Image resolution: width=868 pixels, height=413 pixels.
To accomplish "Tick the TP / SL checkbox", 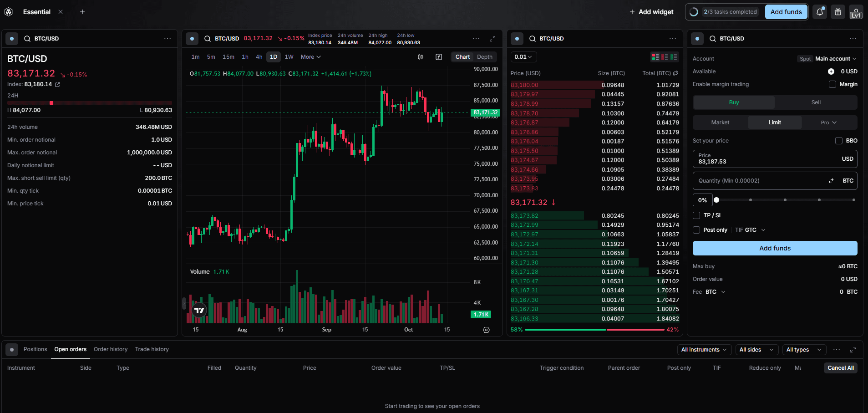I will 696,215.
